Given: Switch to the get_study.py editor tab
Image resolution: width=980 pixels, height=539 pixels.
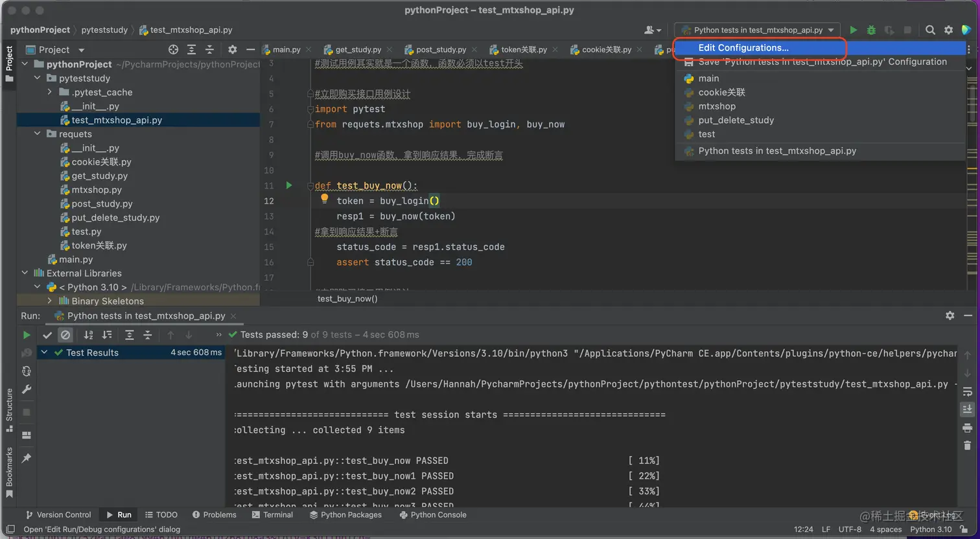Looking at the screenshot, I should (x=358, y=49).
